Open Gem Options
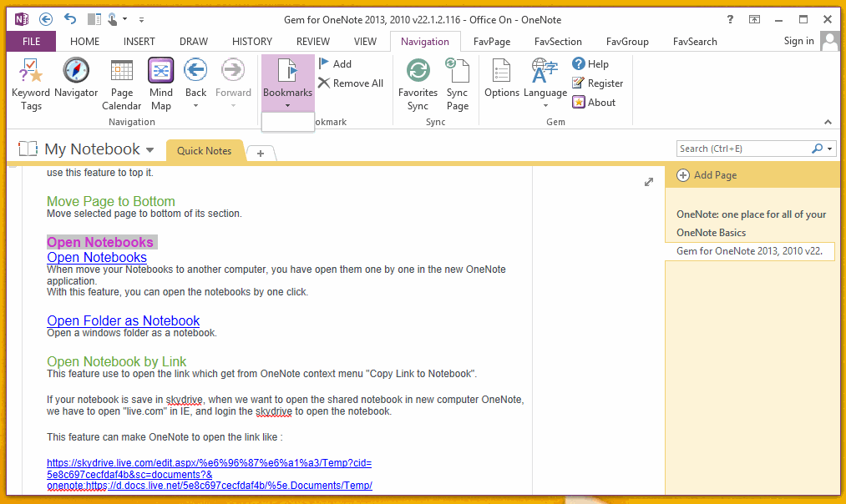Screen dimensions: 846x504 pyautogui.click(x=501, y=78)
